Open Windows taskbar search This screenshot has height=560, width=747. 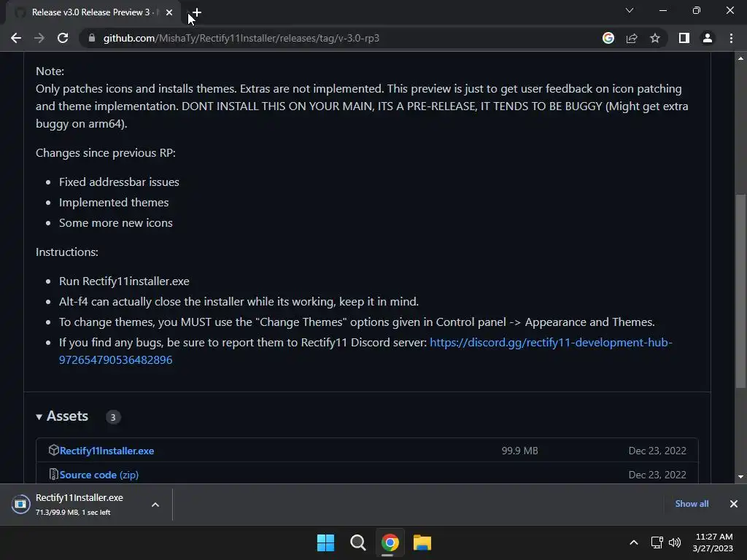click(x=357, y=542)
